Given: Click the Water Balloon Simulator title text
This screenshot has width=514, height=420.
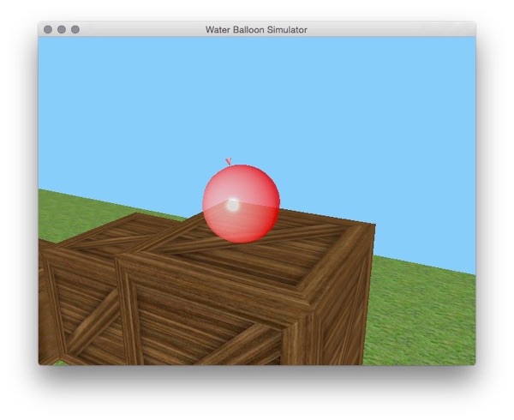Looking at the screenshot, I should (x=256, y=30).
